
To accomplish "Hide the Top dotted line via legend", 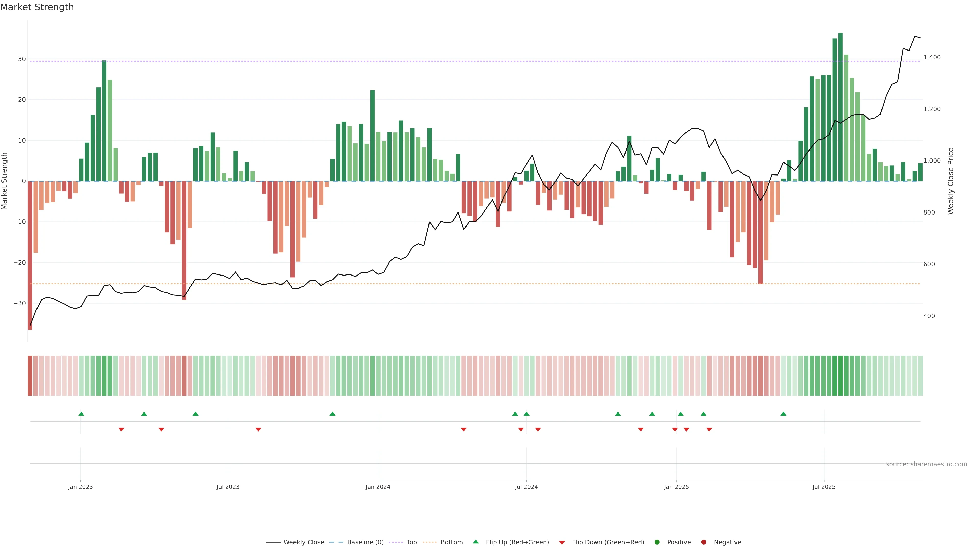I will pyautogui.click(x=411, y=542).
